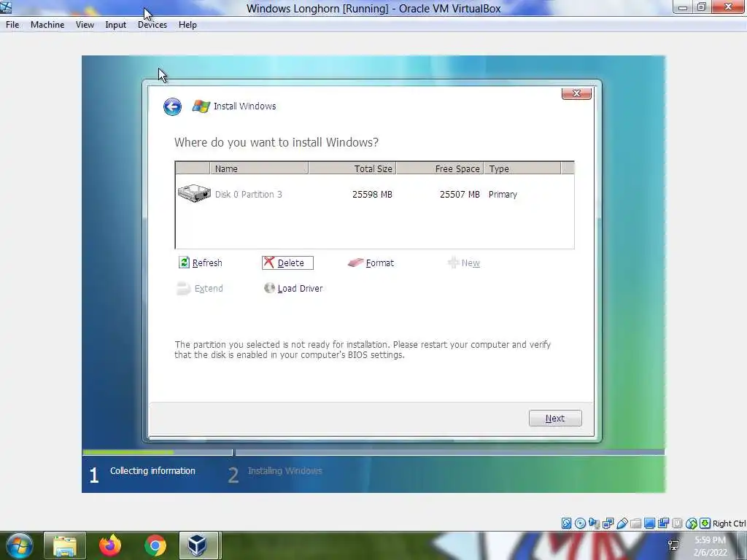Open the Machine menu
747x560 pixels.
coord(47,25)
